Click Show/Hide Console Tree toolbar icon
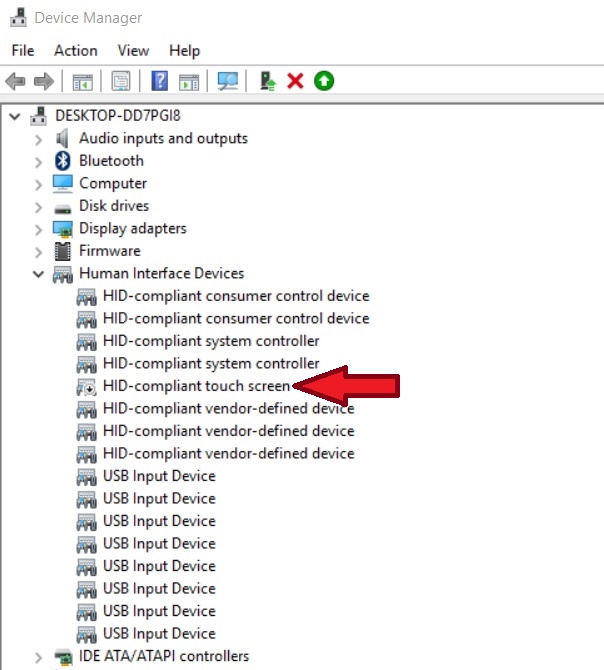Image resolution: width=604 pixels, height=670 pixels. (x=82, y=81)
